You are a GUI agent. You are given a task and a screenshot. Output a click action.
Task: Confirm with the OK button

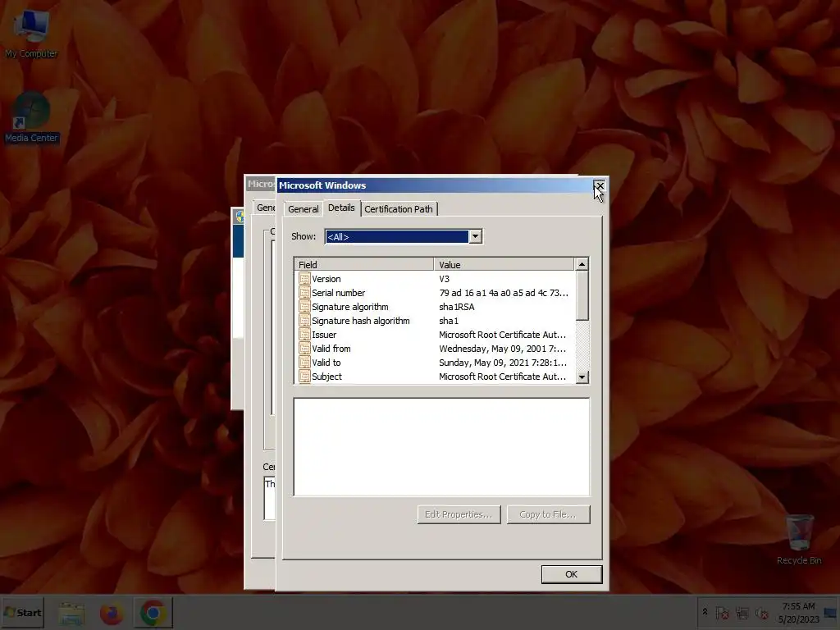(x=572, y=574)
